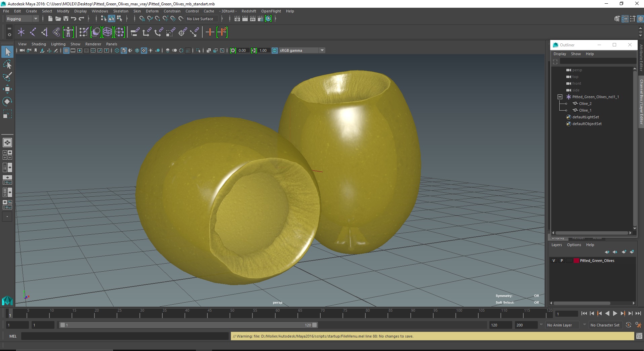This screenshot has width=644, height=351.
Task: Play animation forwards
Action: 615,313
